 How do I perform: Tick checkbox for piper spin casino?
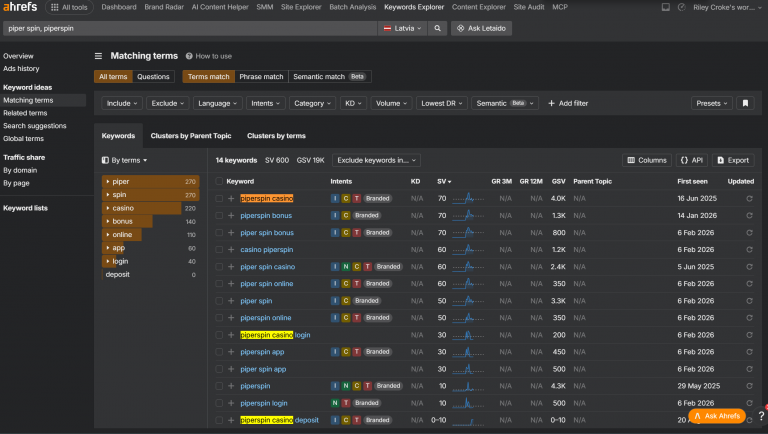219,266
